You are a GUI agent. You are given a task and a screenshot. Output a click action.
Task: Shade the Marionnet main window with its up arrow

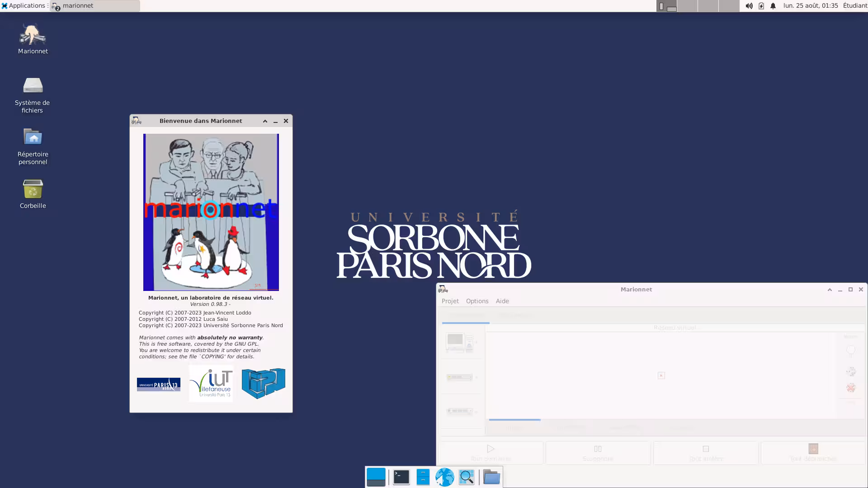tap(830, 290)
